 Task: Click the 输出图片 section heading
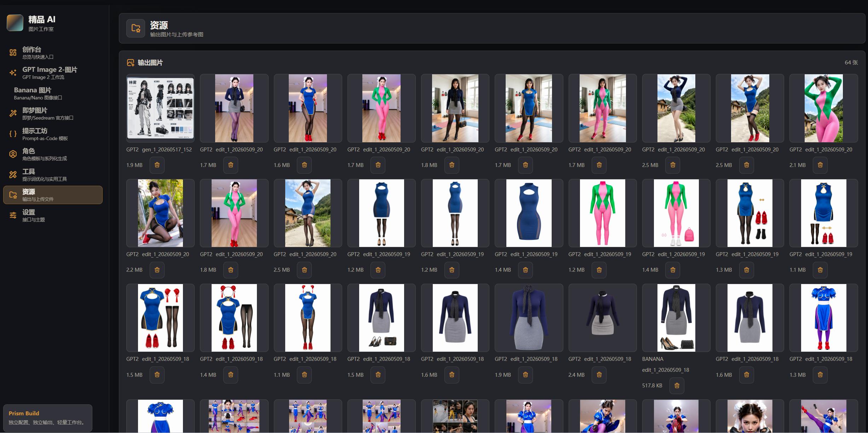[150, 63]
